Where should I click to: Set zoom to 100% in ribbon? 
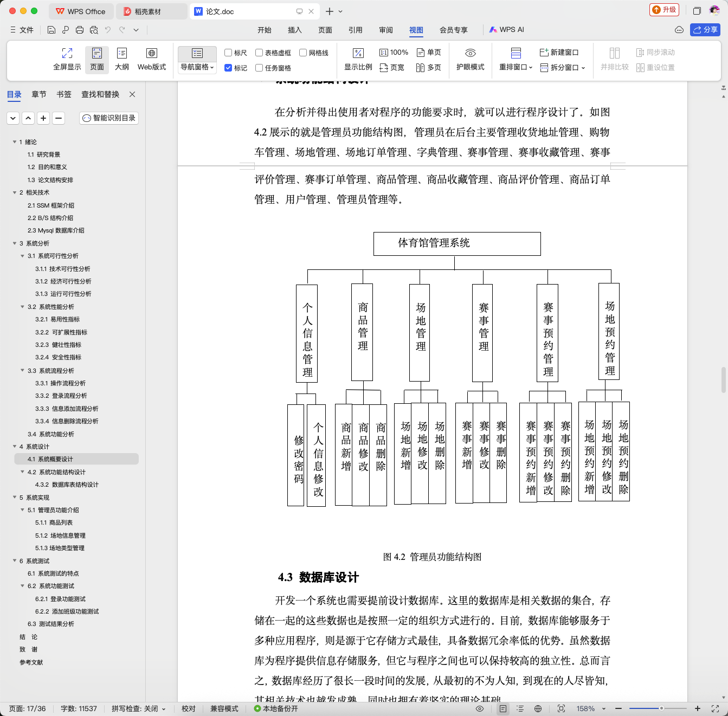(394, 53)
